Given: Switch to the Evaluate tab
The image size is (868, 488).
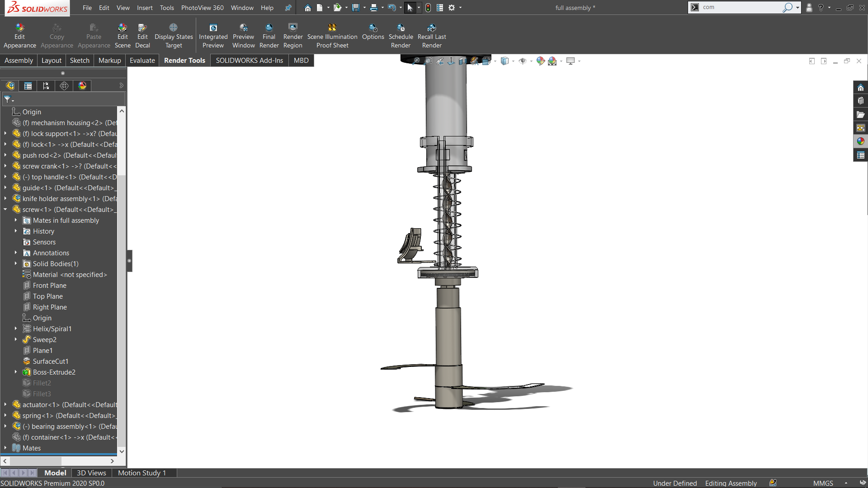Looking at the screenshot, I should [x=142, y=61].
